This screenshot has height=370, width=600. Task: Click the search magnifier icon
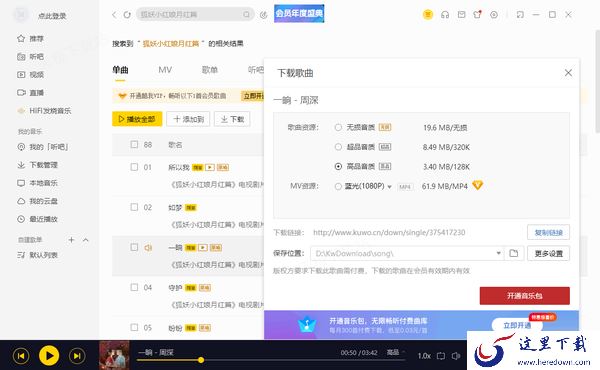246,15
